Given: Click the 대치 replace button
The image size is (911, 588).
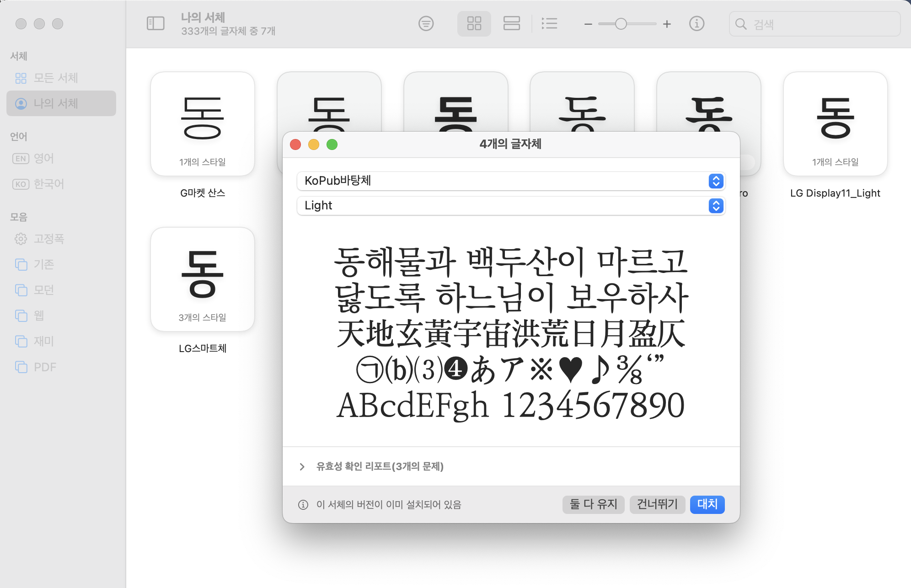Looking at the screenshot, I should point(707,504).
